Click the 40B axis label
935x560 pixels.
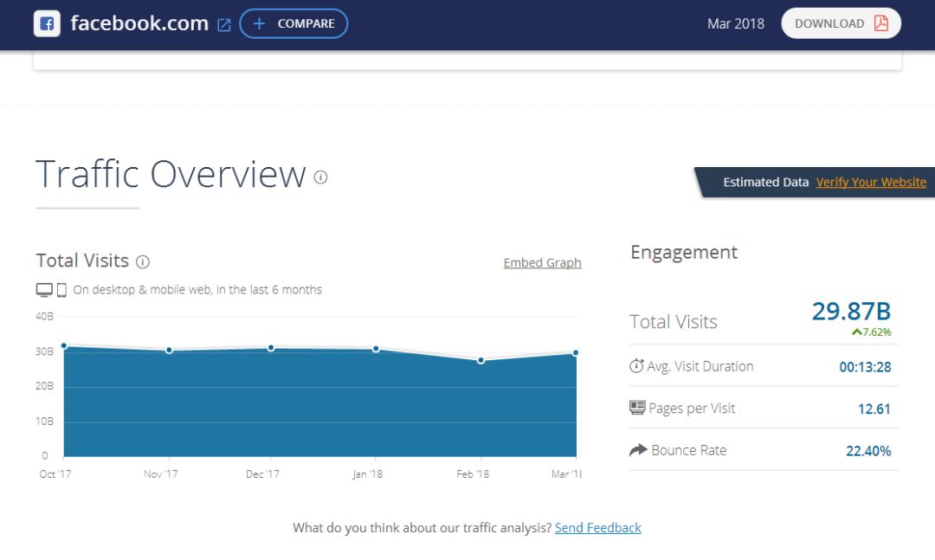pos(45,316)
